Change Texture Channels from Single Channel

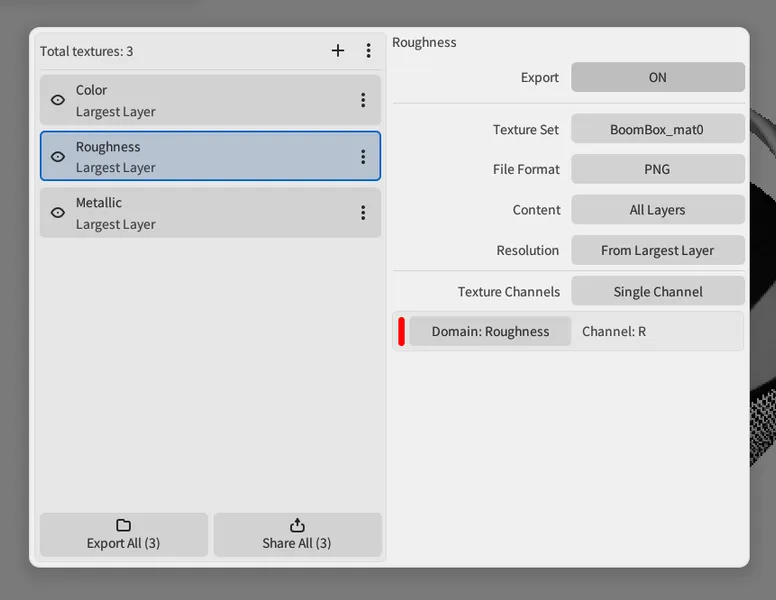coord(657,292)
